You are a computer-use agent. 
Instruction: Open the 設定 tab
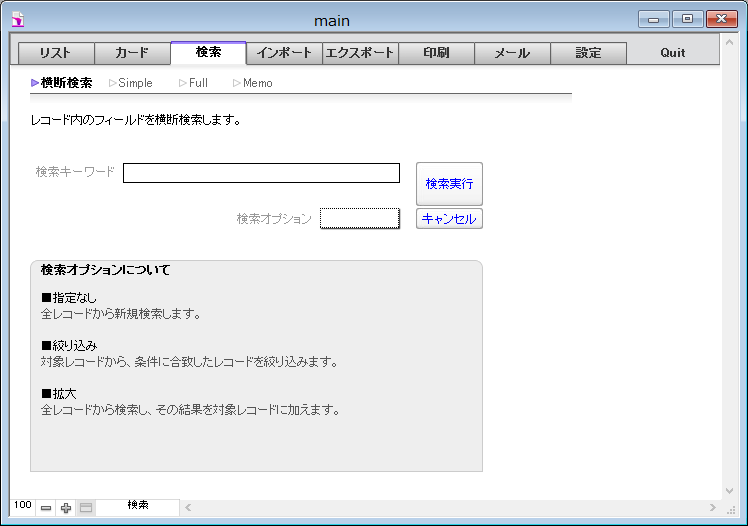[588, 53]
